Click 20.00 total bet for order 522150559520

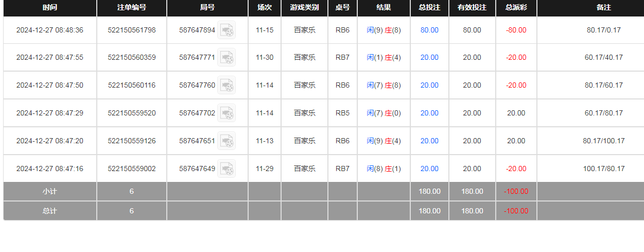(429, 113)
